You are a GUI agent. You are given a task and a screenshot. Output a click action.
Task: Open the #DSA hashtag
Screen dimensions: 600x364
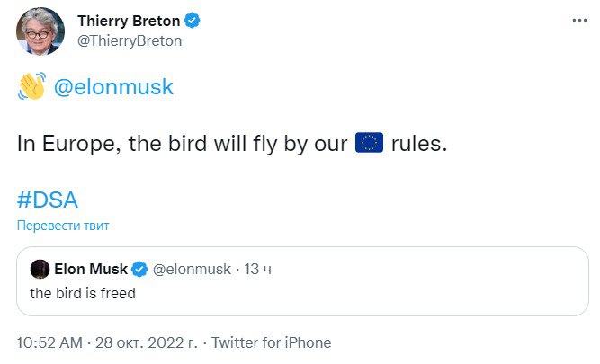click(x=54, y=198)
